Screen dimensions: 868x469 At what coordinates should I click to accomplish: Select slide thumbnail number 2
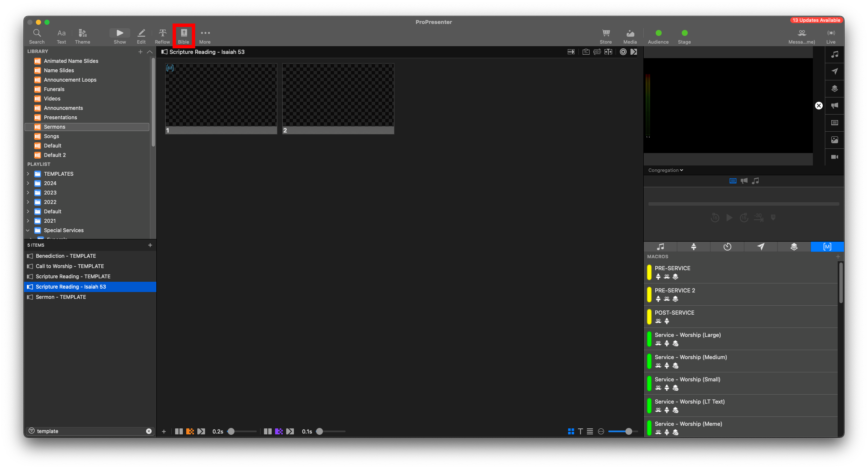338,99
